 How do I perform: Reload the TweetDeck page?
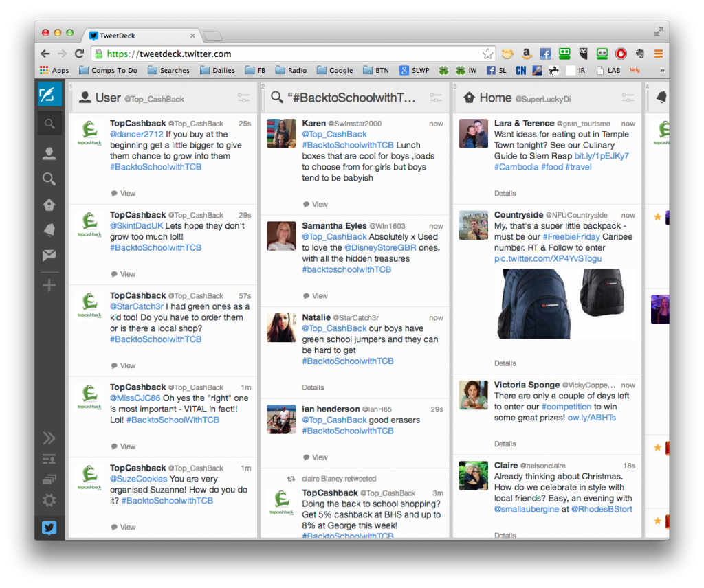coord(80,54)
